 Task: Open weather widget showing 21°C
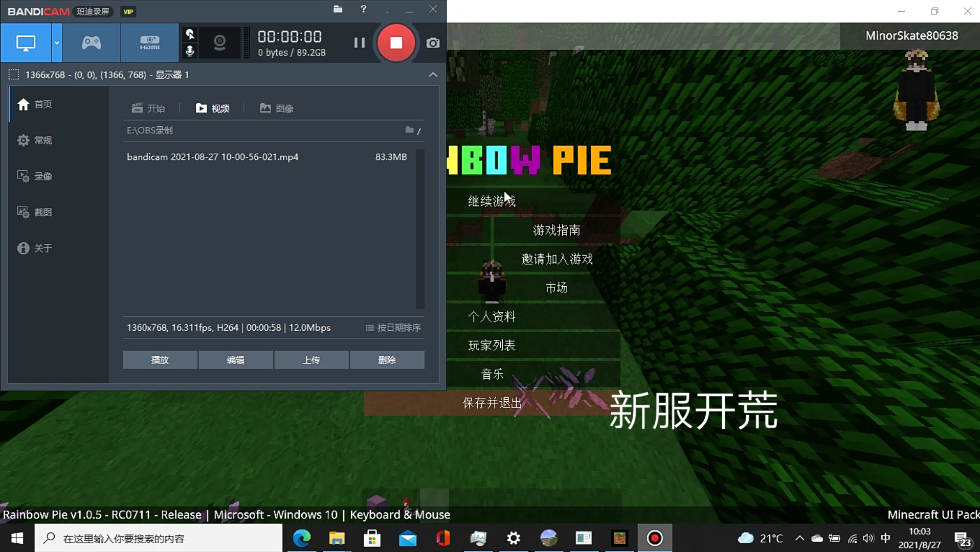(761, 538)
